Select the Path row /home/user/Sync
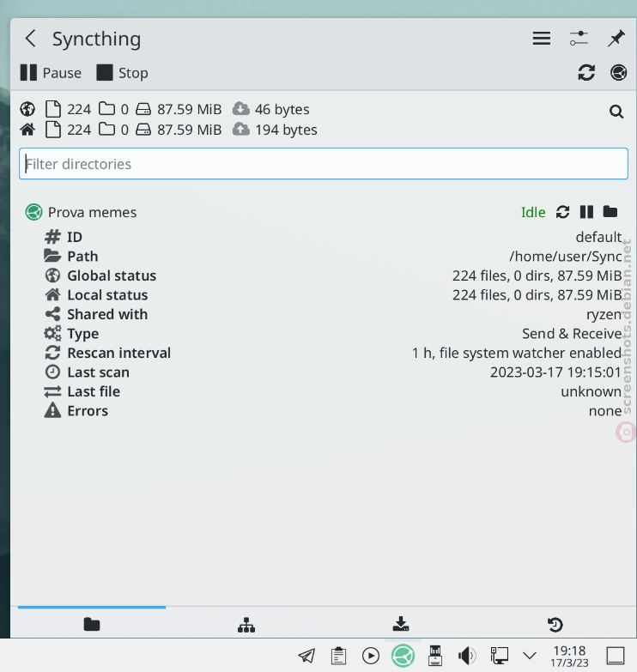Image resolution: width=637 pixels, height=672 pixels. pos(332,256)
